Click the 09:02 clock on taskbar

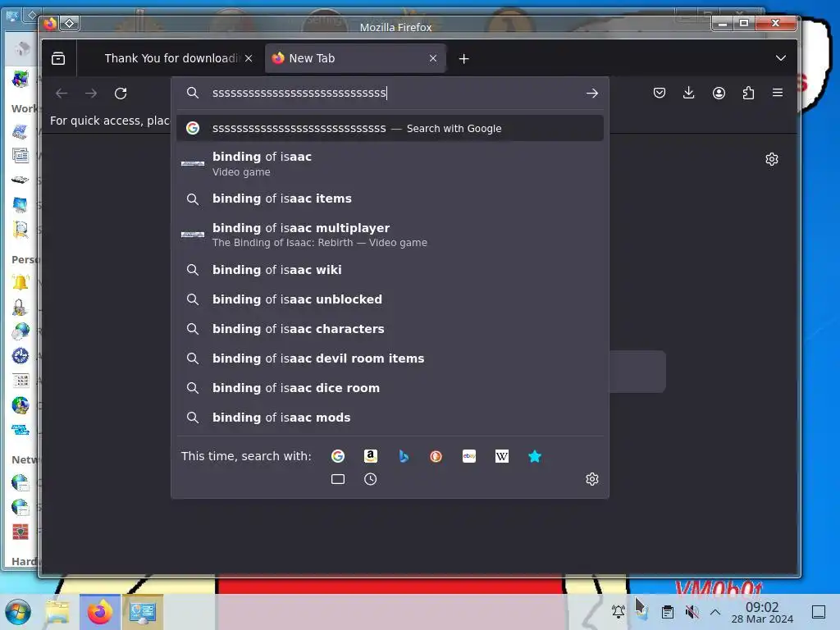point(762,612)
